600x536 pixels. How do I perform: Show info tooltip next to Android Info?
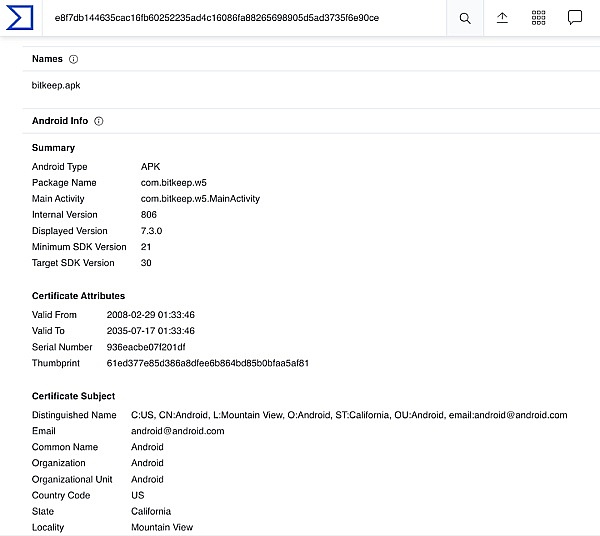pos(99,121)
